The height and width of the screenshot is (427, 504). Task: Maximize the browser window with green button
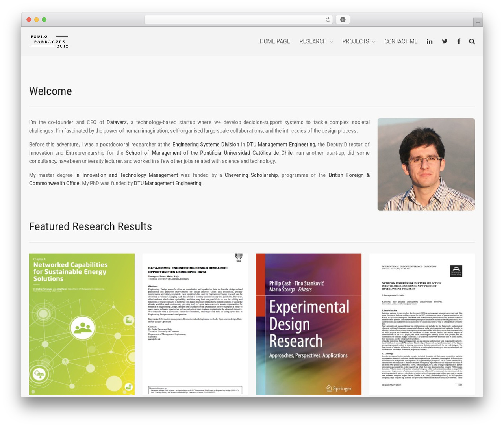point(44,20)
